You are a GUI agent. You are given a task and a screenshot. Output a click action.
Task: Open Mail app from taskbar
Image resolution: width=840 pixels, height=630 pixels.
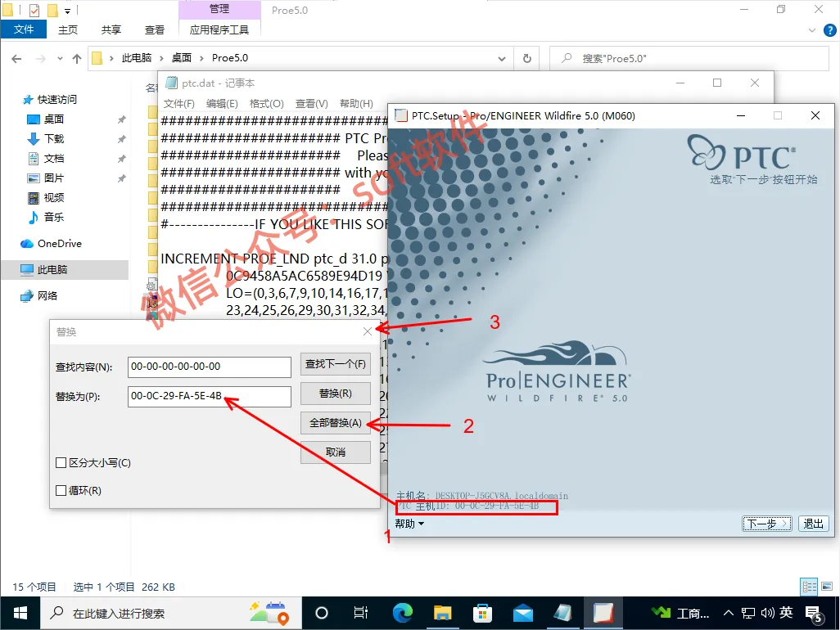[523, 613]
